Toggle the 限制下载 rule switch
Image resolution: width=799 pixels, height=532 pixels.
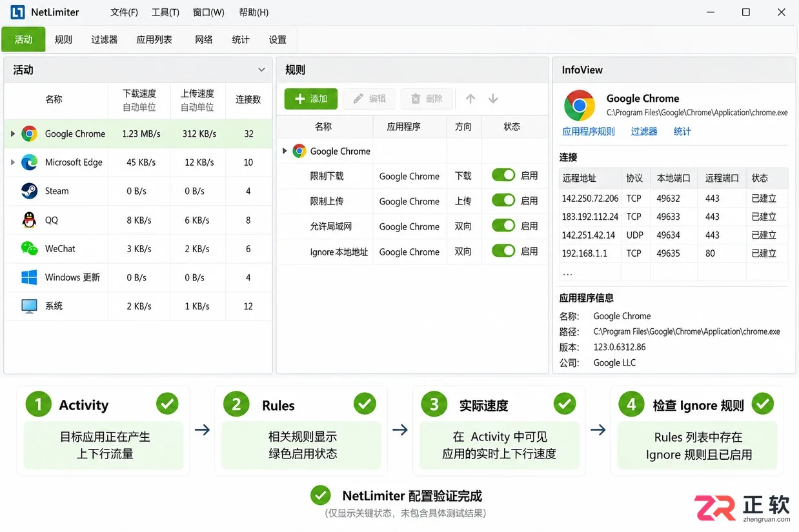(503, 175)
